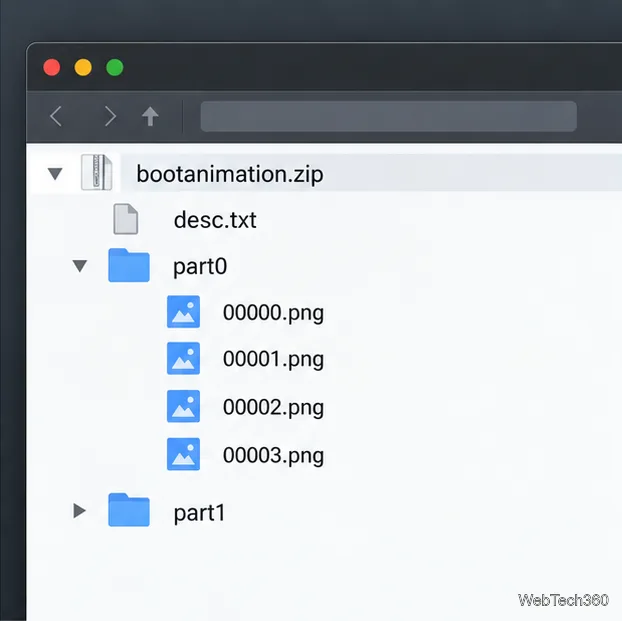
Task: Maximize the window with green button
Action: [x=115, y=67]
